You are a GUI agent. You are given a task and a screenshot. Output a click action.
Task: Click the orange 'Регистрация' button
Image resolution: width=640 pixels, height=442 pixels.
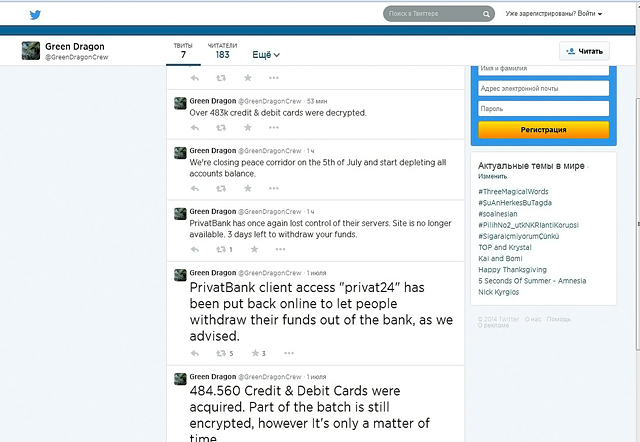tap(544, 130)
